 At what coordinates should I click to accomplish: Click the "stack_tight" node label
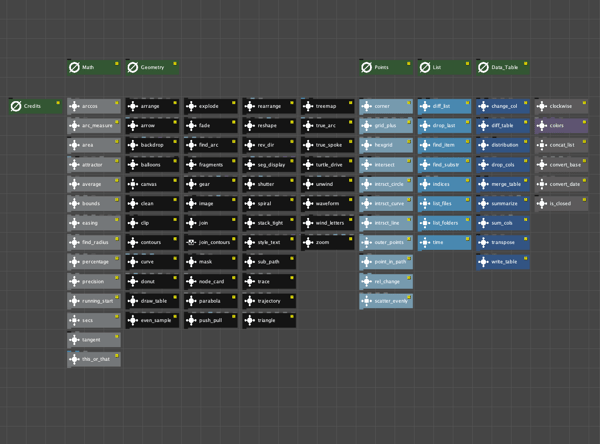coord(271,223)
